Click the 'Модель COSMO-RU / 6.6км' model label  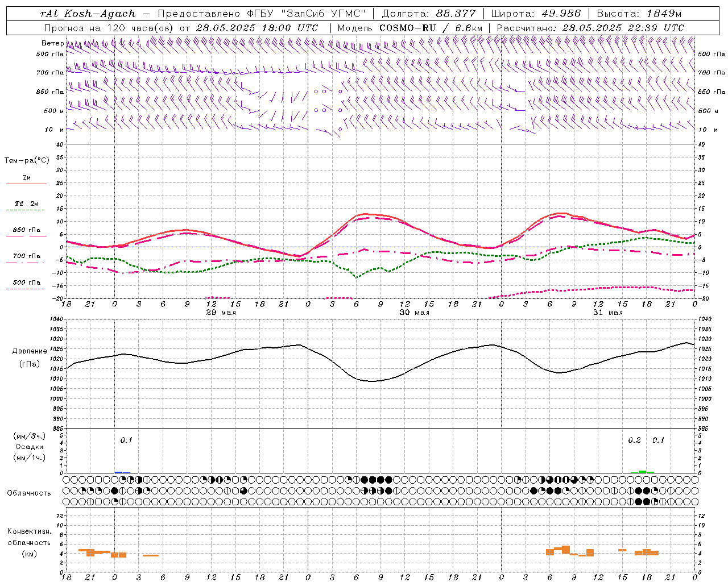coord(410,28)
